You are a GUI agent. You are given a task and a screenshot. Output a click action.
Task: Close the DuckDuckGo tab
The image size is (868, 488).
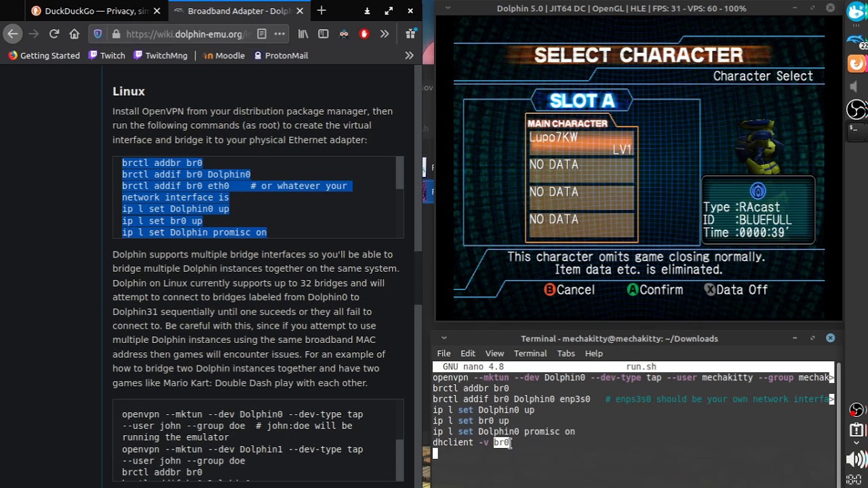coord(157,11)
